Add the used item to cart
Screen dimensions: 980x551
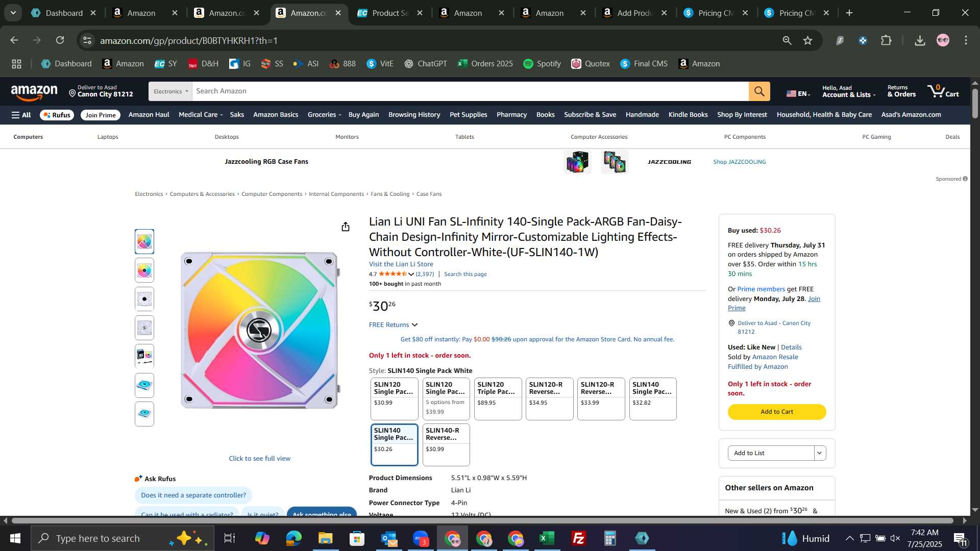click(x=776, y=412)
